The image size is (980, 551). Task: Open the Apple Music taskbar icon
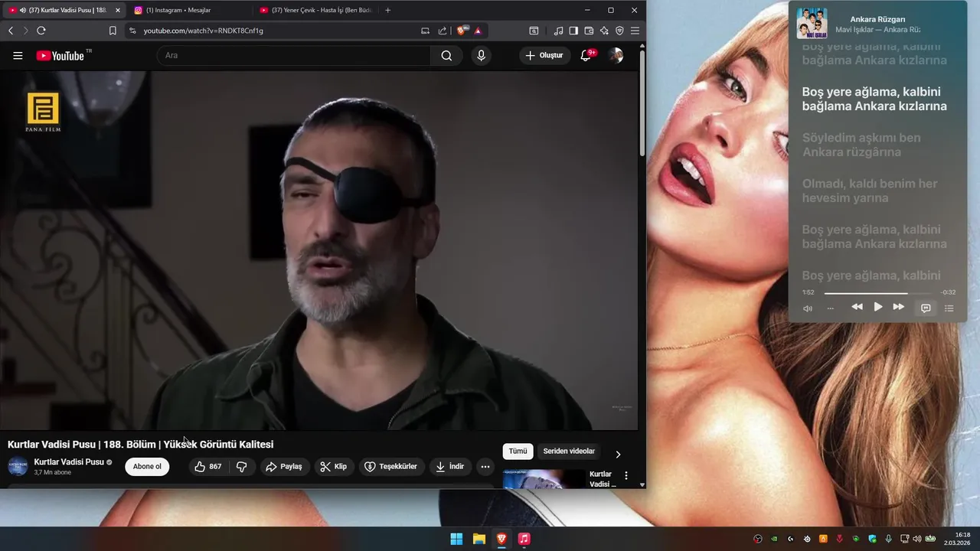[524, 539]
